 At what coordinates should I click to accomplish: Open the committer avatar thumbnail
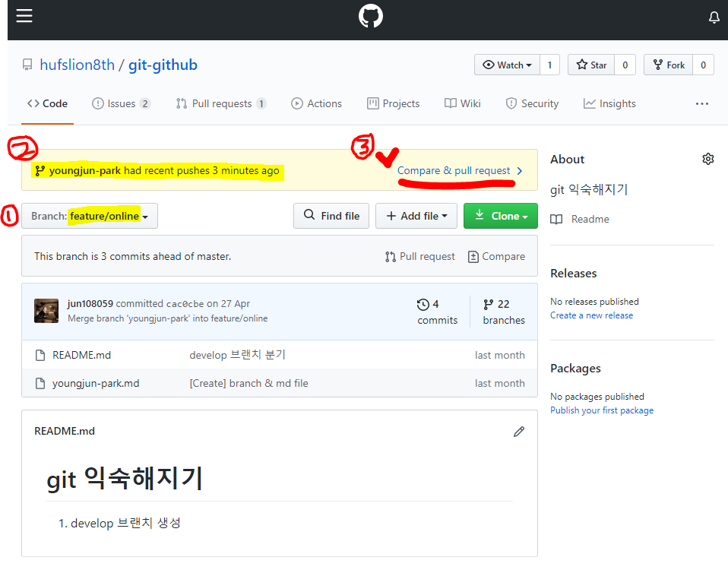coord(46,311)
